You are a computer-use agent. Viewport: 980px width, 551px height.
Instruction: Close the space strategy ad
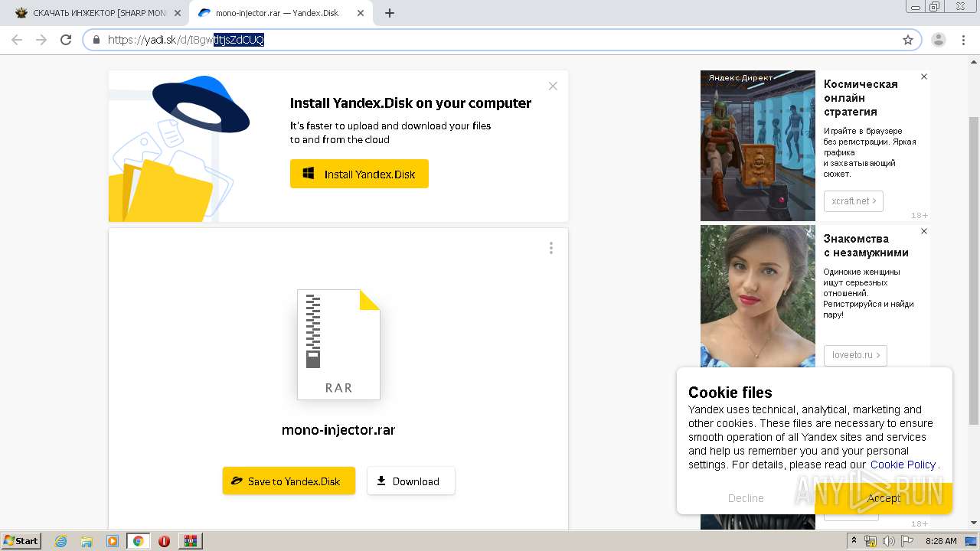pyautogui.click(x=924, y=77)
